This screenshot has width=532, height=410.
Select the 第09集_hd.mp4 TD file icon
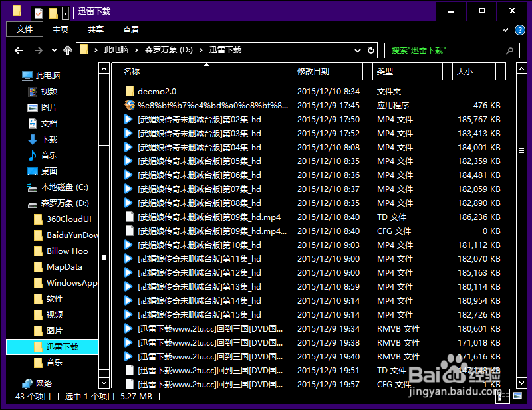[x=129, y=217]
